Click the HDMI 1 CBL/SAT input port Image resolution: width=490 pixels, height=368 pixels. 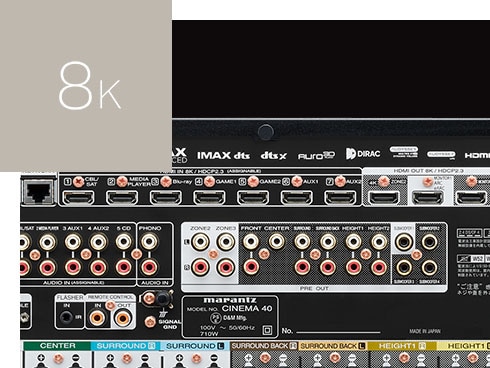79,198
